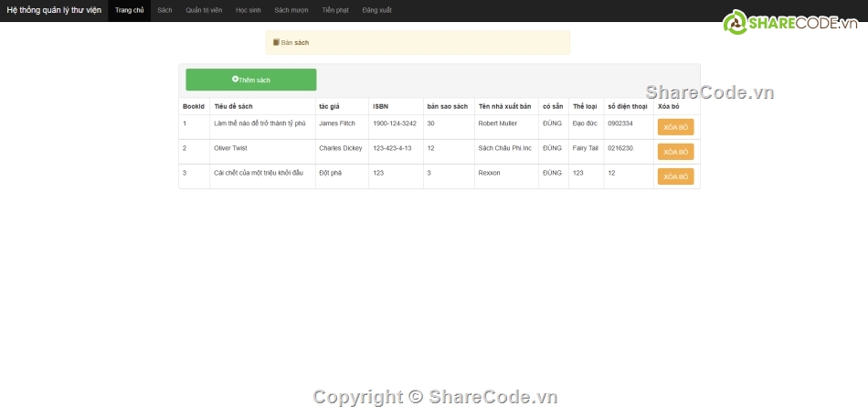Click author cell "Đột phá"
This screenshot has width=868, height=417.
tap(331, 173)
